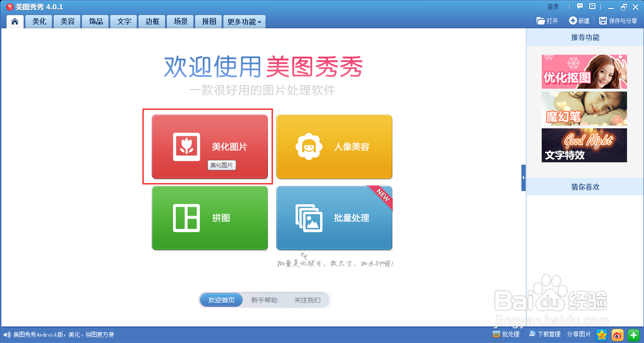644x343 pixels.
Task: Click 批处理 in the status bar
Action: [x=506, y=334]
